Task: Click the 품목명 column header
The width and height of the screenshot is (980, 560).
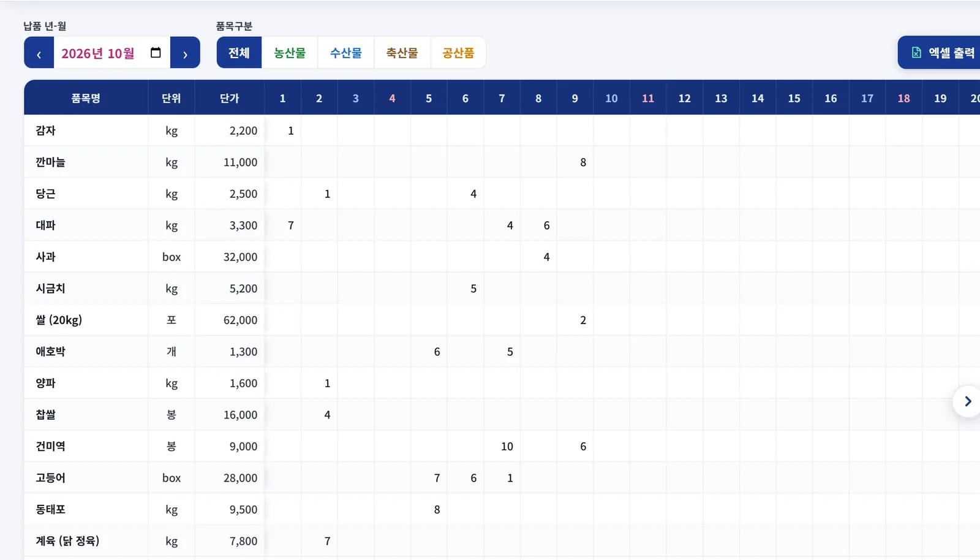Action: point(86,98)
